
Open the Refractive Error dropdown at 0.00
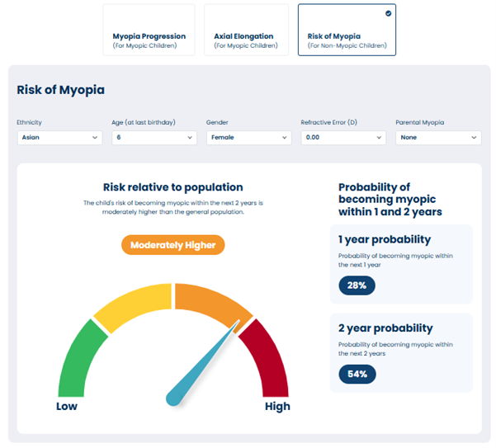click(x=343, y=138)
